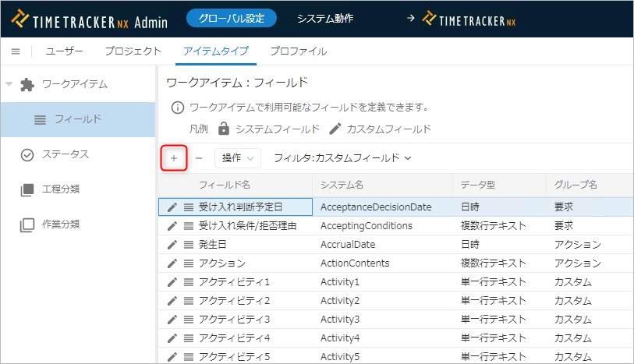Screen dimensions: 634x364
Task: Open the フィルタ:カスタムフィールド dropdown
Action: click(x=342, y=158)
